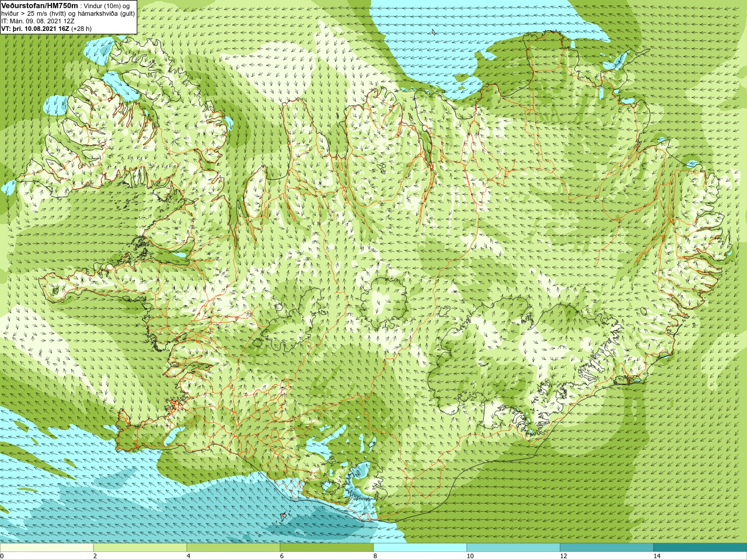The image size is (747, 560).
Task: Select the 6–8 m/s olive green swatch
Action: (x=327, y=548)
